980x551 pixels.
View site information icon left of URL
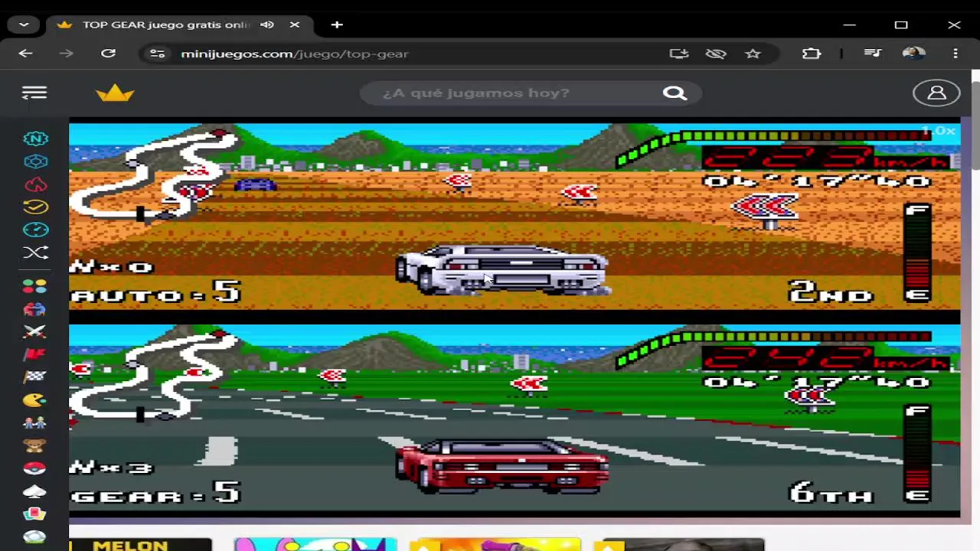pos(157,54)
